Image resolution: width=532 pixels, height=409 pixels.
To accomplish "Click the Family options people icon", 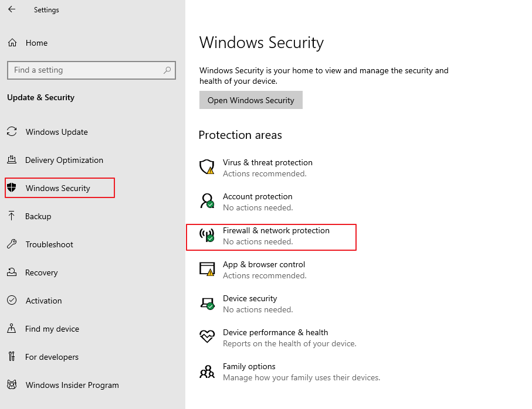I will 207,371.
